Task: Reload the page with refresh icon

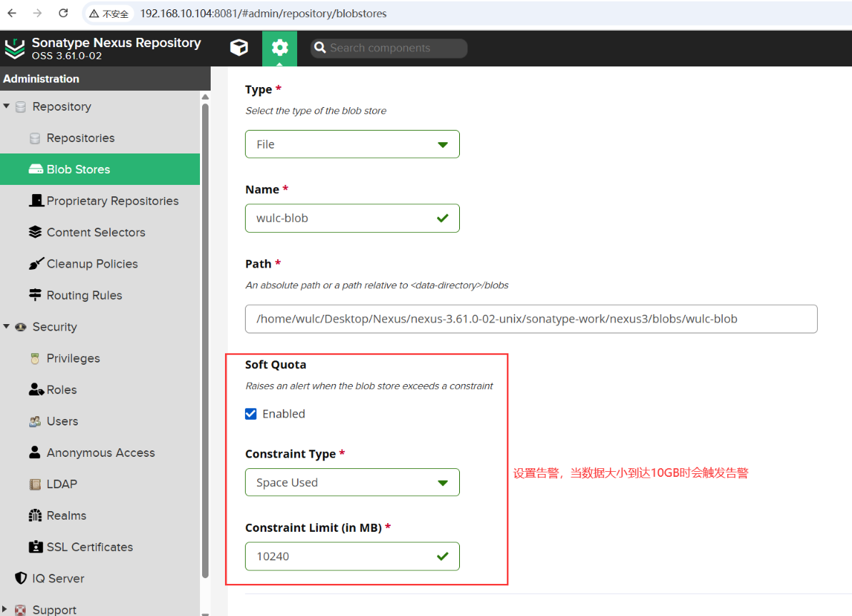Action: (63, 13)
